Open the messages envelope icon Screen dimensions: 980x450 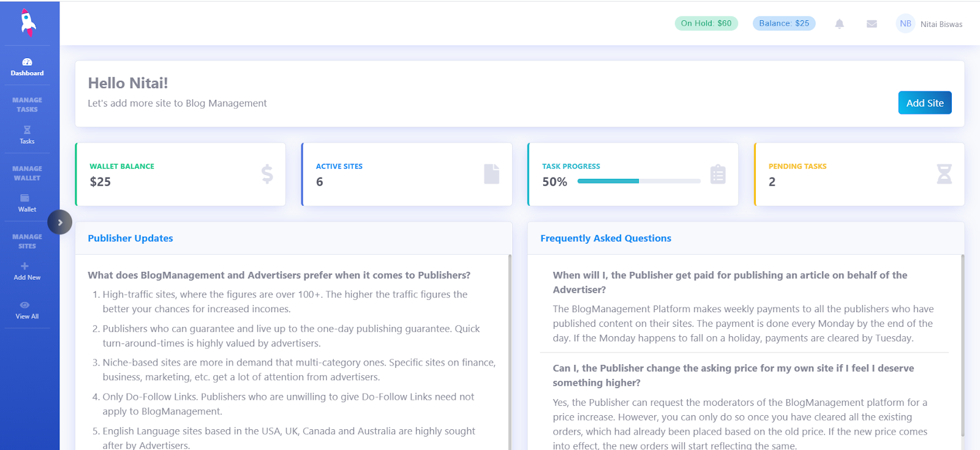(x=872, y=24)
